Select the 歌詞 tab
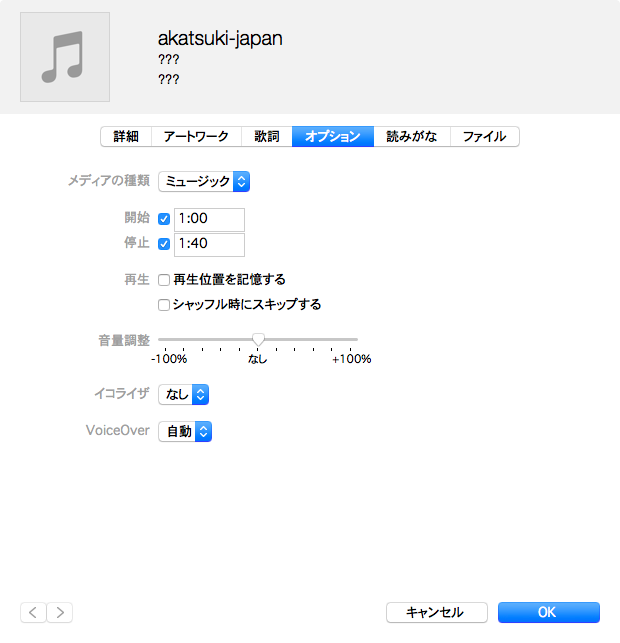Image resolution: width=620 pixels, height=643 pixels. click(x=267, y=137)
